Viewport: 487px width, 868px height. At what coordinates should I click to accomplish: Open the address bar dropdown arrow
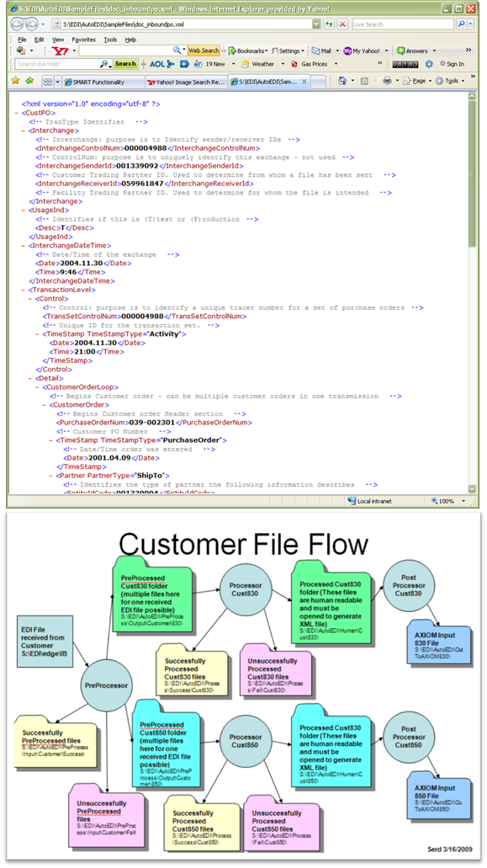click(315, 24)
